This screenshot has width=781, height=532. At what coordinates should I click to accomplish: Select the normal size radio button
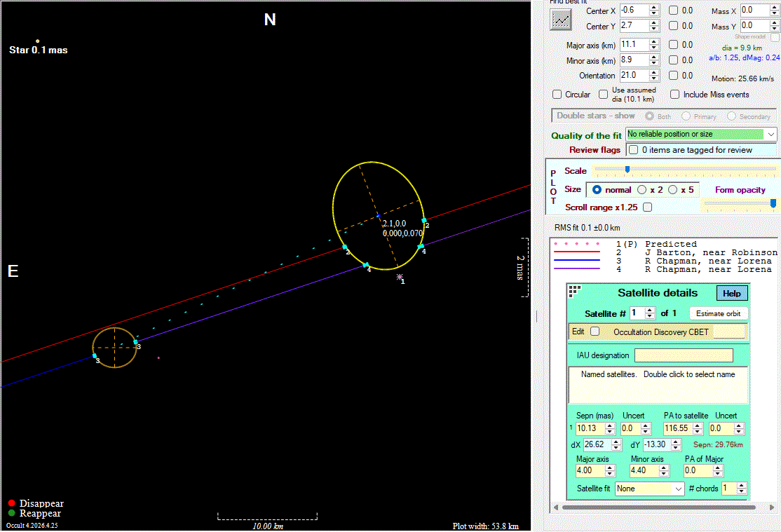click(597, 190)
